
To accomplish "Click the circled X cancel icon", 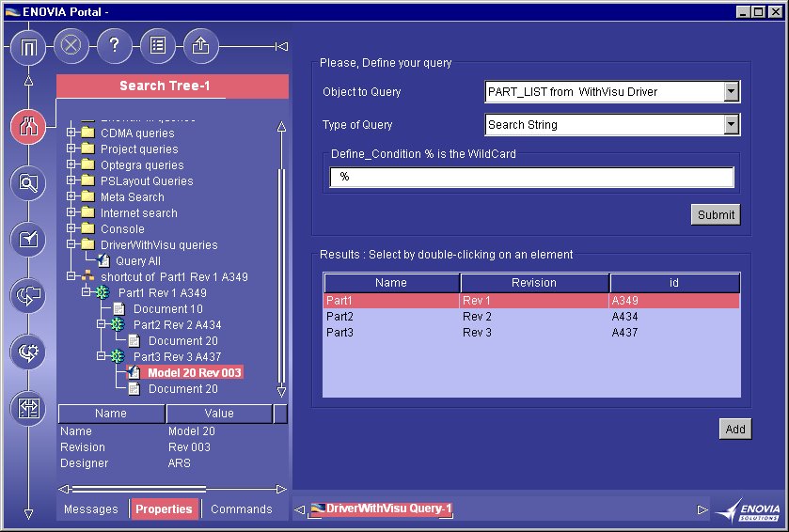I will tap(71, 46).
